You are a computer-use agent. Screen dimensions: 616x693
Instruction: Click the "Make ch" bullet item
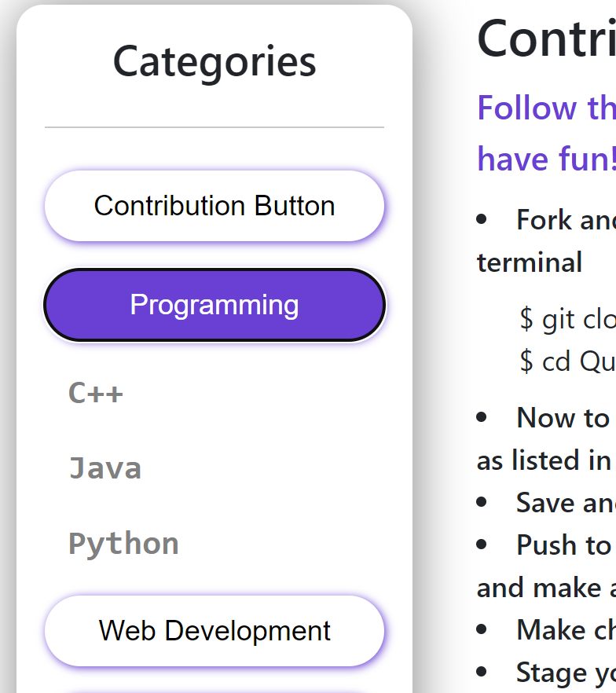tap(565, 630)
